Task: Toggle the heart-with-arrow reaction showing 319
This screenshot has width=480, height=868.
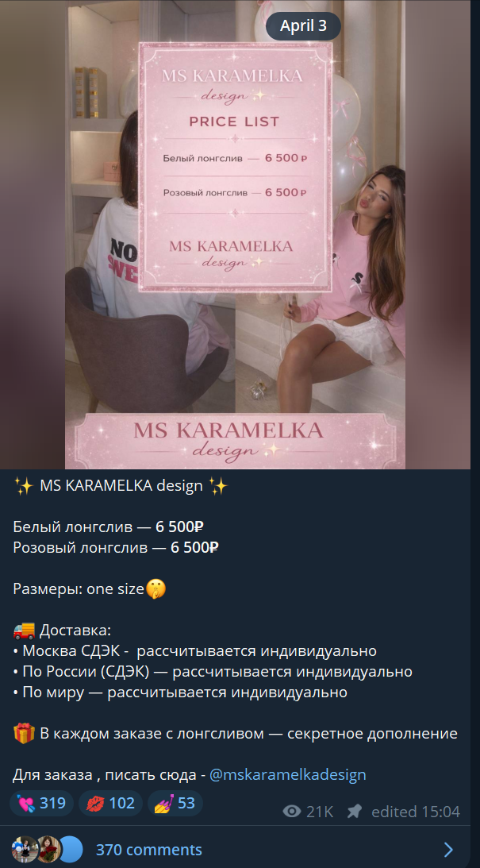Action: point(42,803)
